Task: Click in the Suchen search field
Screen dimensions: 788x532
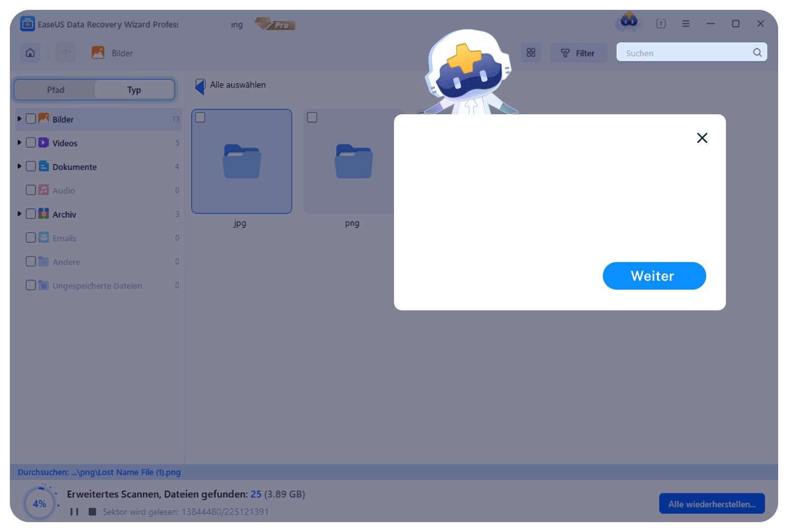Action: pos(685,53)
